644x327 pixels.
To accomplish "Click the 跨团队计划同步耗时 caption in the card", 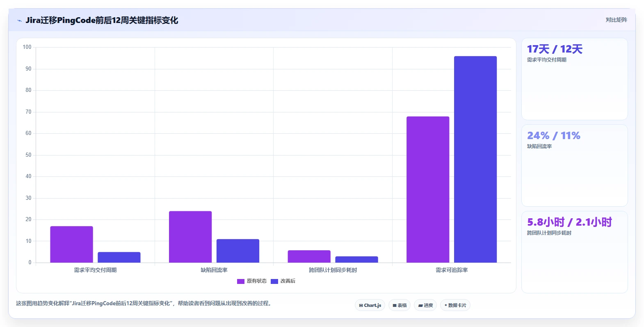I will pos(549,233).
